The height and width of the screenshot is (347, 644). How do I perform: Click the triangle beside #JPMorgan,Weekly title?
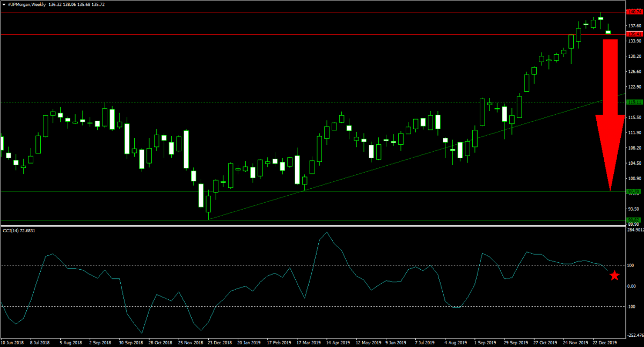pos(3,4)
